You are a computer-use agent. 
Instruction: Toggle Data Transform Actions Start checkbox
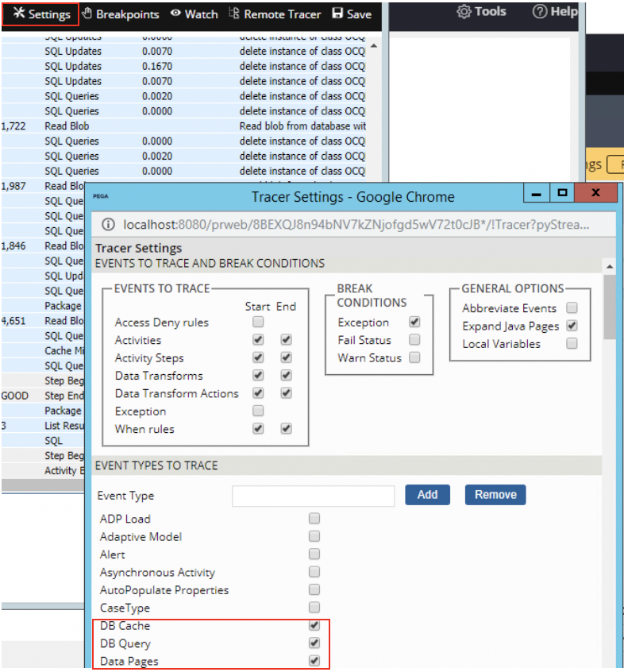258,393
